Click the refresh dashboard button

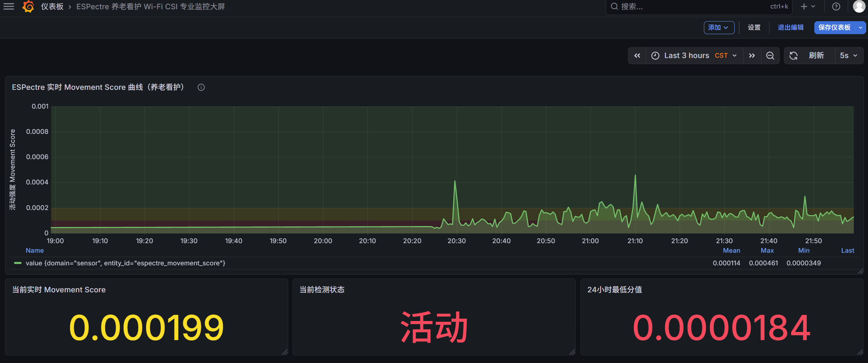click(810, 56)
